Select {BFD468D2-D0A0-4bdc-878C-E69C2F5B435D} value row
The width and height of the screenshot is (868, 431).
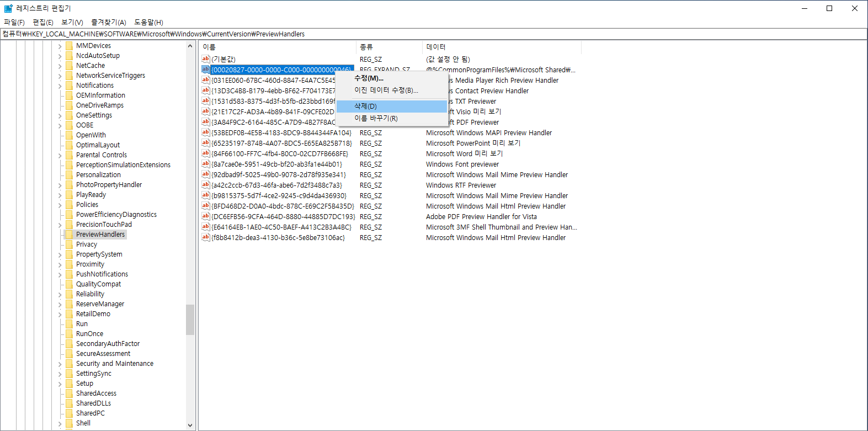[x=283, y=206]
